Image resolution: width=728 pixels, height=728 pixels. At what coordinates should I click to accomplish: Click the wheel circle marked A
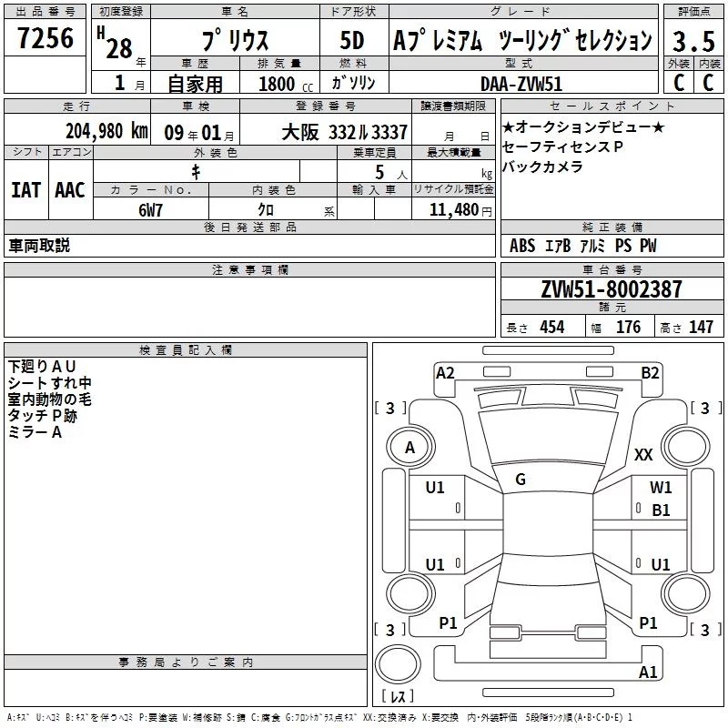[x=410, y=447]
